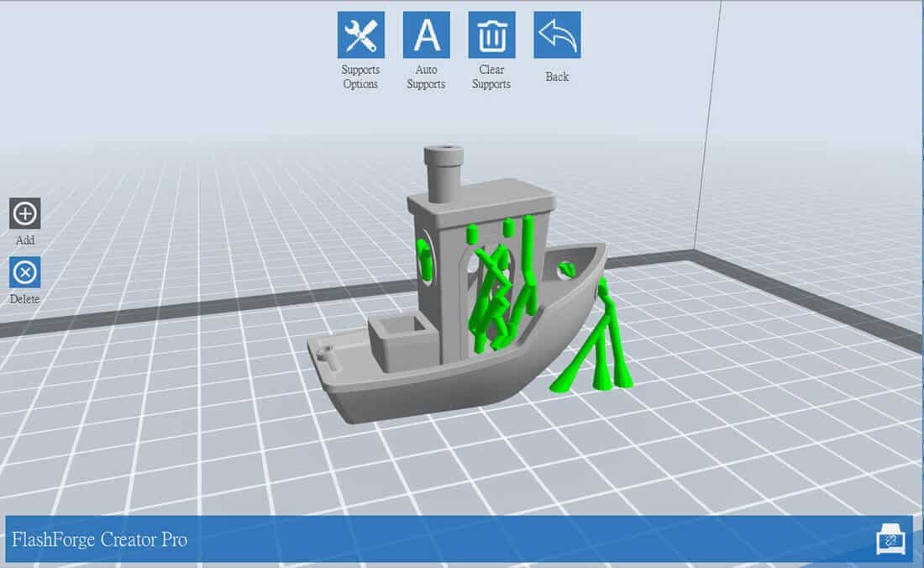Click the 'Delete' label under X icon
This screenshot has width=924, height=568.
click(x=24, y=299)
